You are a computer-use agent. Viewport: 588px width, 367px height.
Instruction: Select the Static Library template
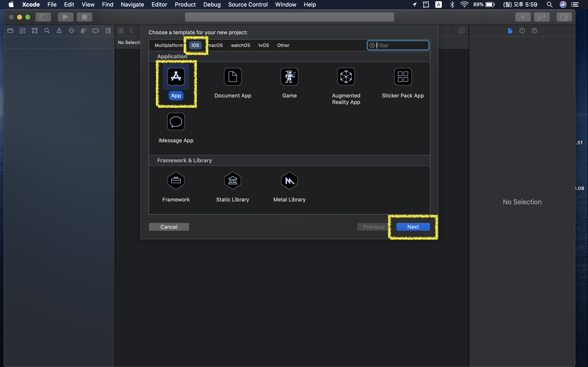coord(233,181)
